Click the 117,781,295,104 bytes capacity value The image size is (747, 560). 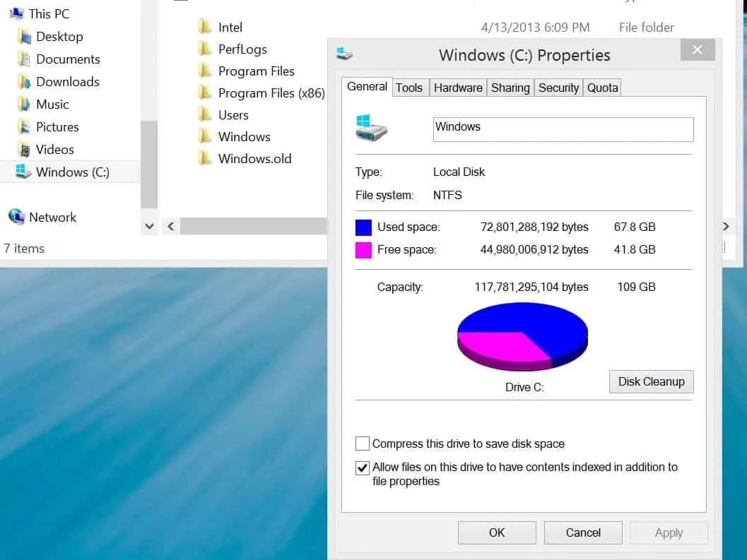[x=531, y=287]
